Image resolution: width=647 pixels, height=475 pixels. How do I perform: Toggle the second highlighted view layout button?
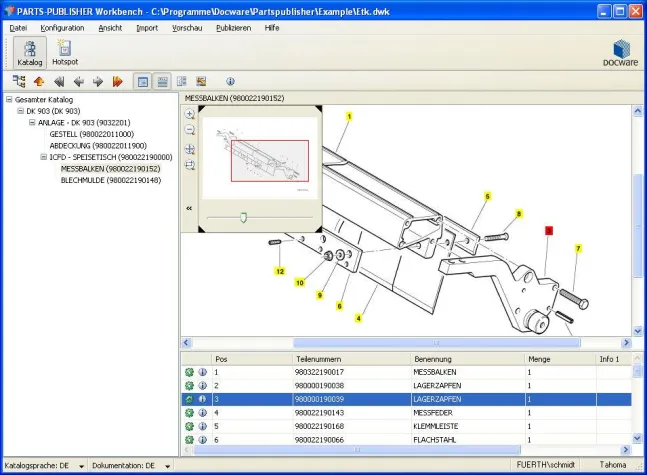tap(161, 81)
